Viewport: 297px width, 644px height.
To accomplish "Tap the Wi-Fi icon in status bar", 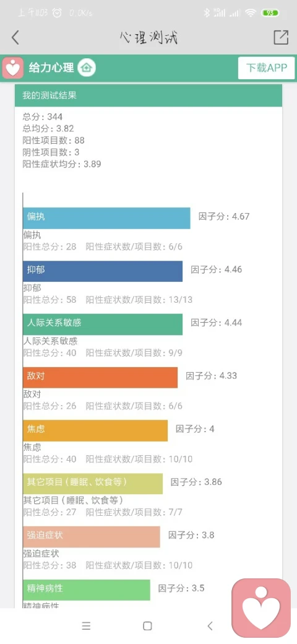I will click(250, 13).
